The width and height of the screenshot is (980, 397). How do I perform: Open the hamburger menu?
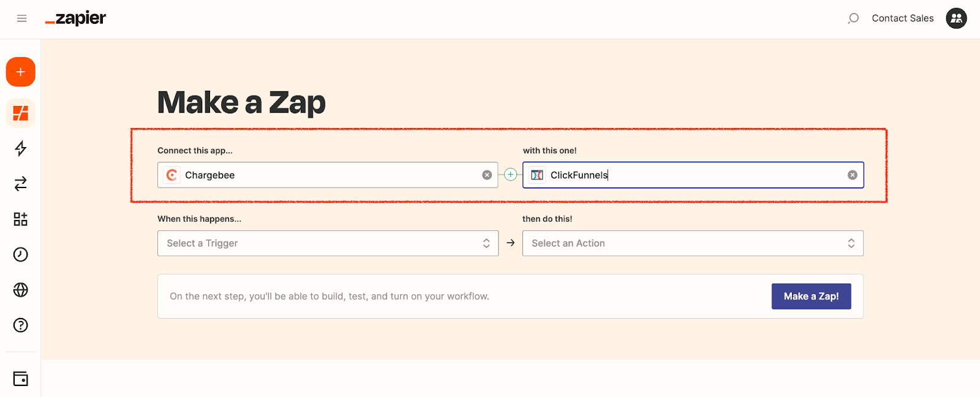coord(22,18)
